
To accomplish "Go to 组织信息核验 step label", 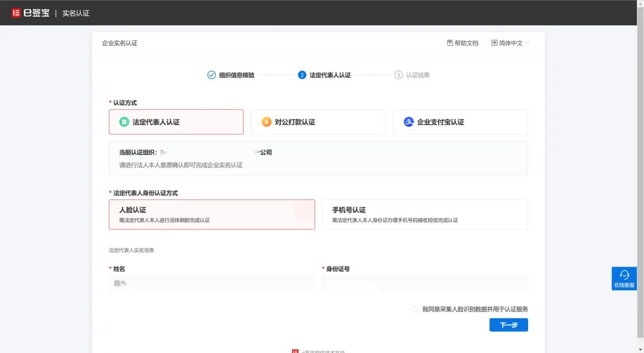I will point(236,75).
